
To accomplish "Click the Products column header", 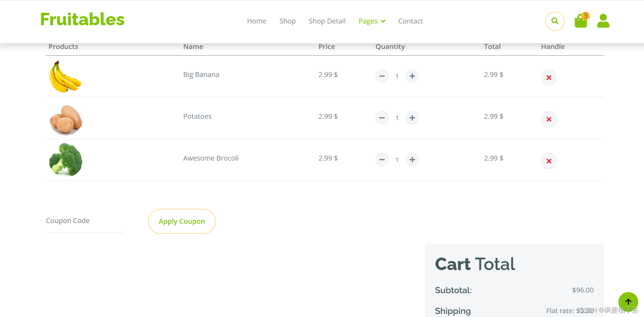I will pyautogui.click(x=64, y=47).
